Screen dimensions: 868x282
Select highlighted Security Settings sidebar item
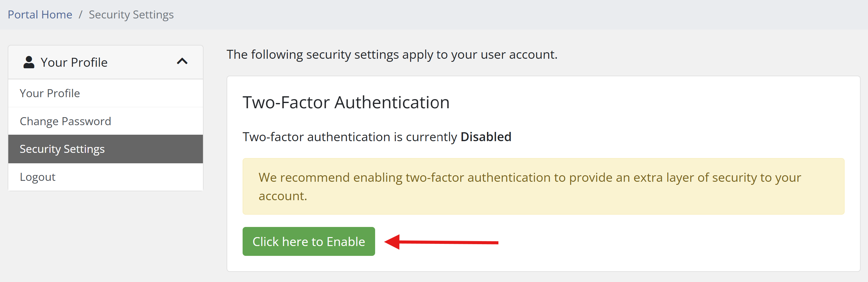point(62,149)
